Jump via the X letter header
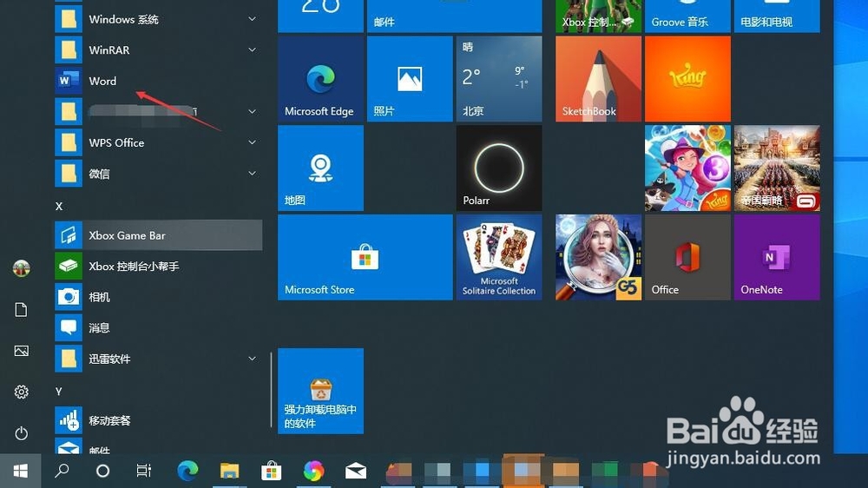 (59, 206)
